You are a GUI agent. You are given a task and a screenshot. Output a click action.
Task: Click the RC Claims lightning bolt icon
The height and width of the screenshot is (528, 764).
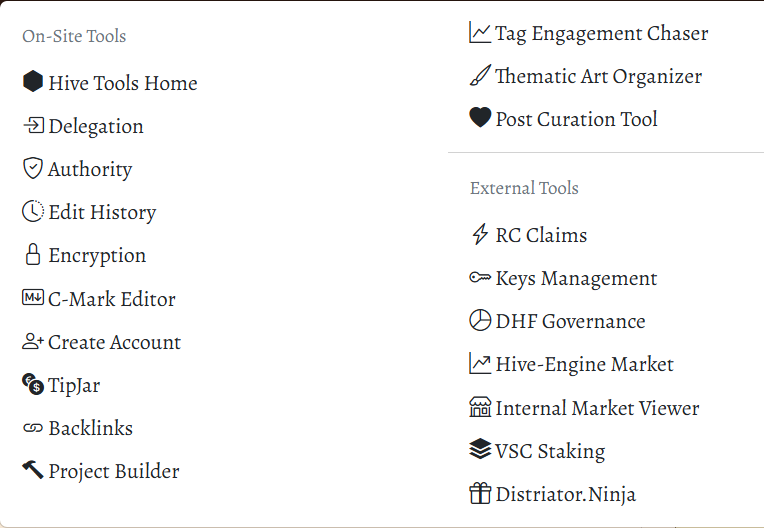pos(480,234)
